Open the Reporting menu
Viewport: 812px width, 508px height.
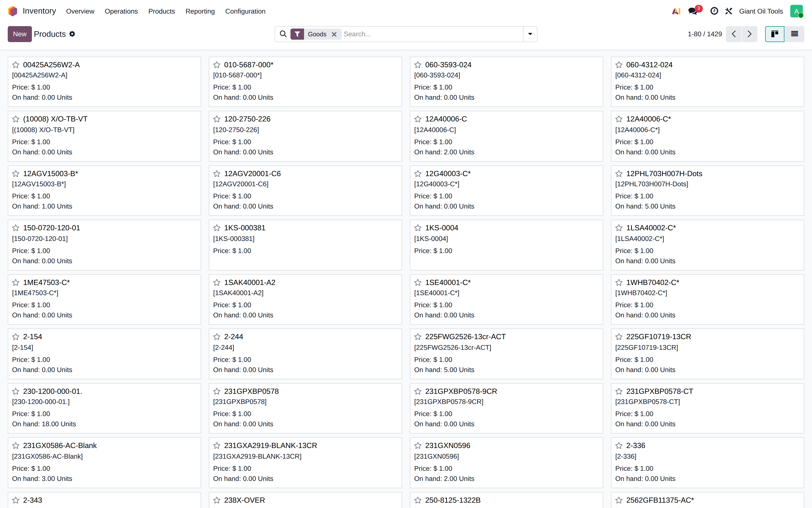(200, 11)
